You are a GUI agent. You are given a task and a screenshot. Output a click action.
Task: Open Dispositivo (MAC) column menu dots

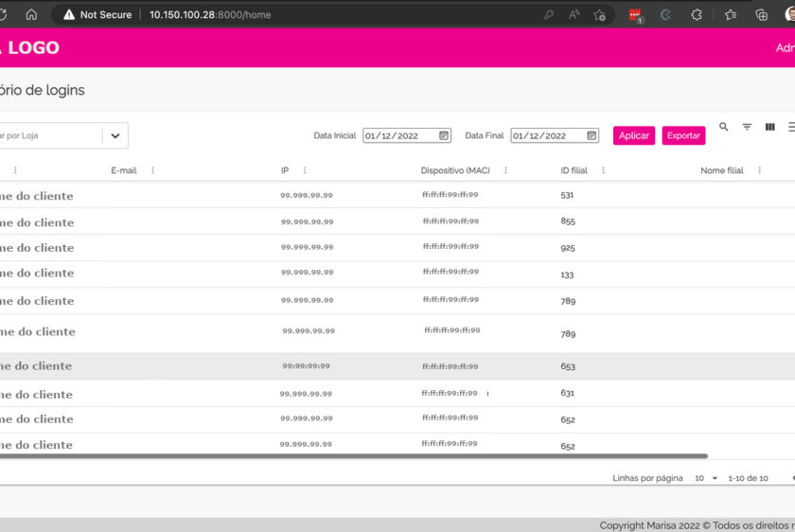(505, 170)
